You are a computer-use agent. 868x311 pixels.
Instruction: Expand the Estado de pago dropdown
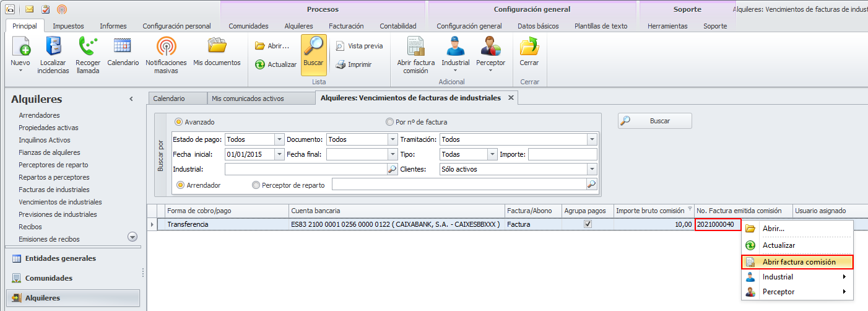point(279,139)
